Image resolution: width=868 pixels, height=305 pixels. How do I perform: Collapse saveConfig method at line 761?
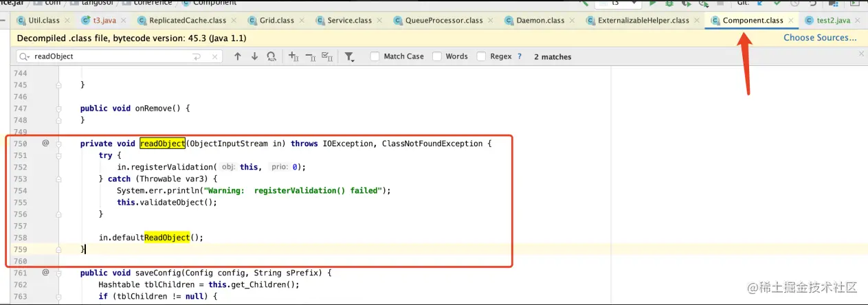pyautogui.click(x=59, y=272)
